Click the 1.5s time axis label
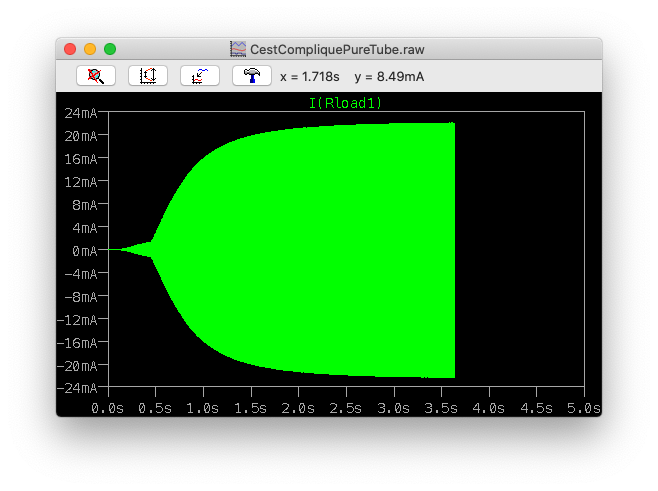This screenshot has height=491, width=658. point(250,408)
